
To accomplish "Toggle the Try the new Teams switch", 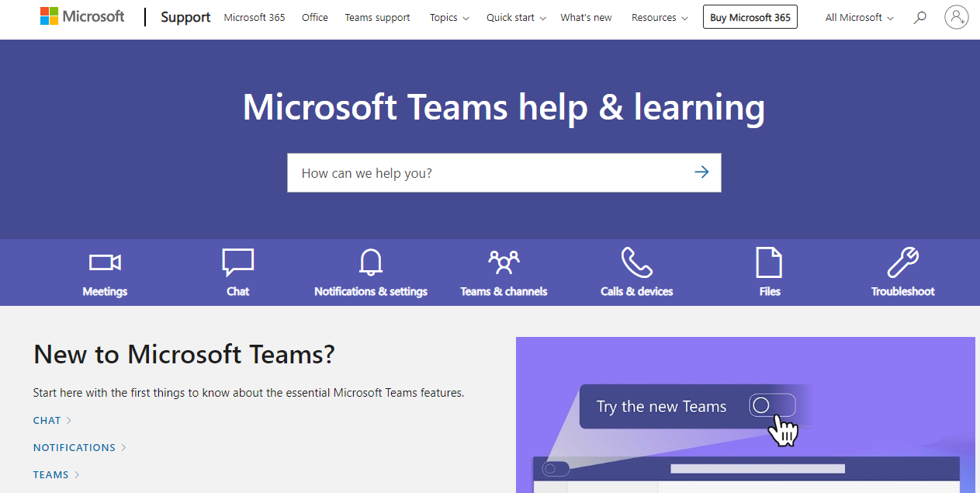I will pyautogui.click(x=772, y=405).
